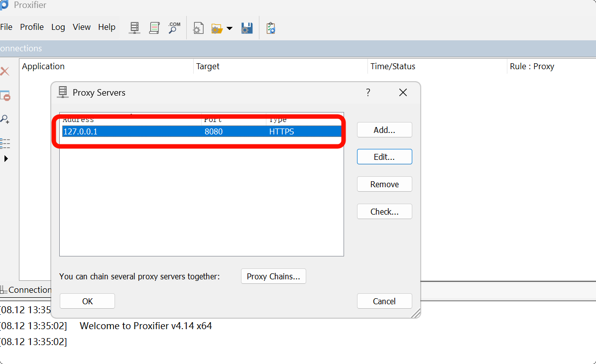Click the Add... button
The image size is (596, 364).
[384, 130]
